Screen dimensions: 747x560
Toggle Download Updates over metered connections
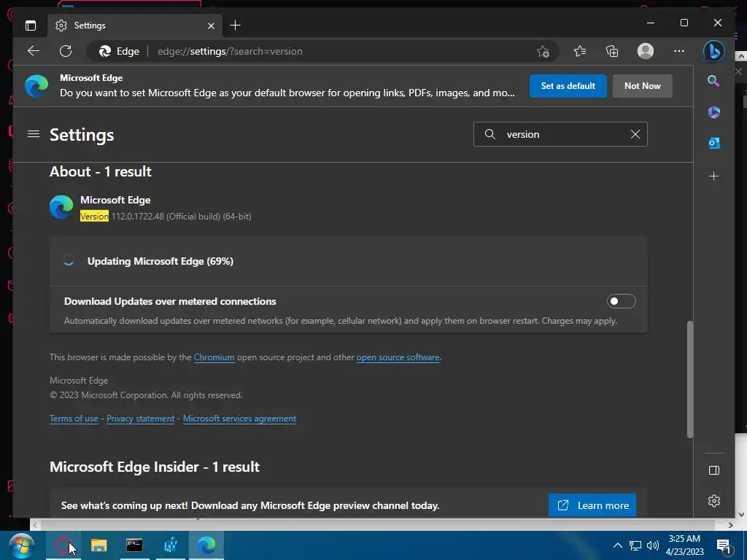tap(622, 301)
